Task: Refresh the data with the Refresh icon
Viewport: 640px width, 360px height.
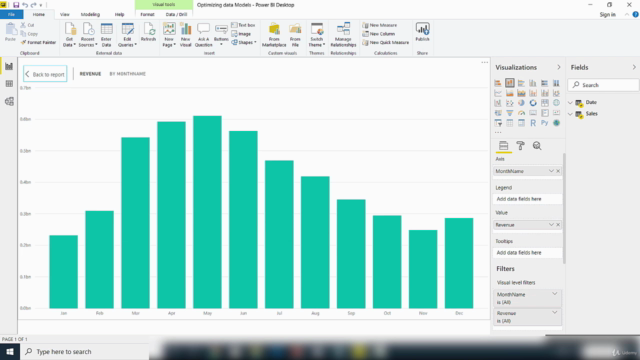Action: (149, 32)
